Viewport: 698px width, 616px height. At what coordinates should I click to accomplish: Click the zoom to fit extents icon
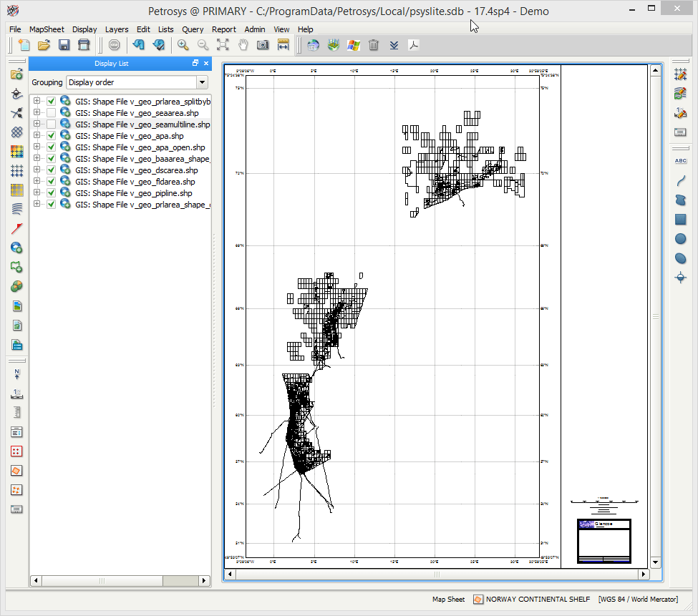click(223, 45)
